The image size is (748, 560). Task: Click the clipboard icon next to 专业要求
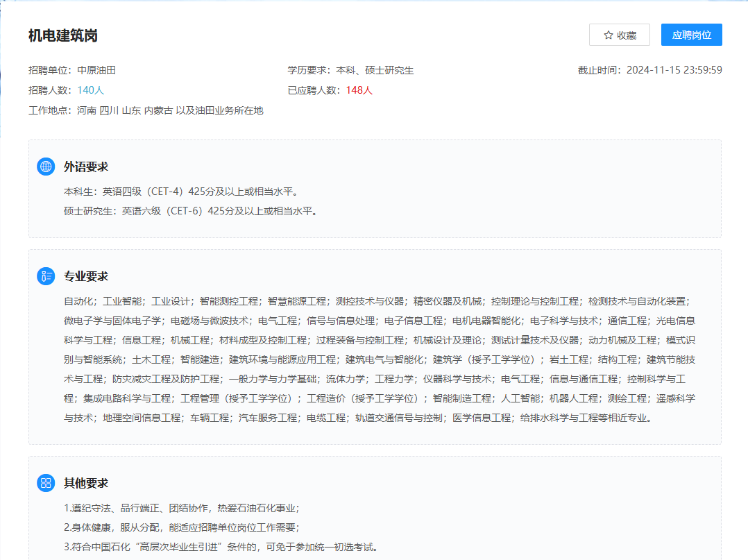pyautogui.click(x=46, y=275)
